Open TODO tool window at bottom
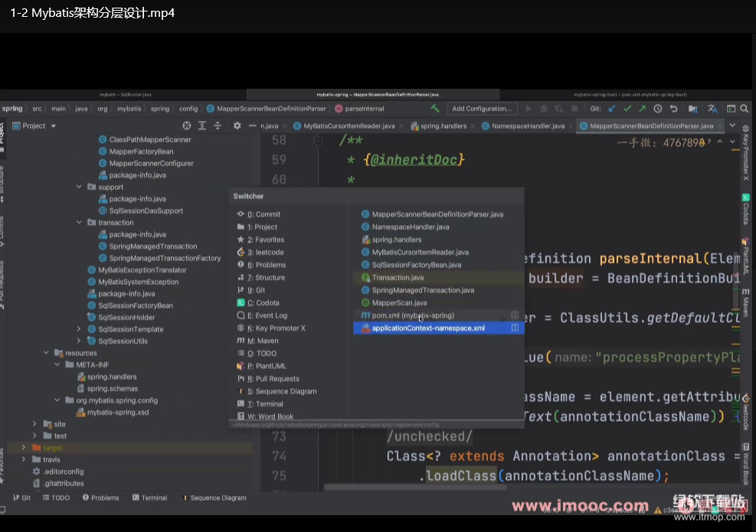The width and height of the screenshot is (756, 532). coord(56,498)
